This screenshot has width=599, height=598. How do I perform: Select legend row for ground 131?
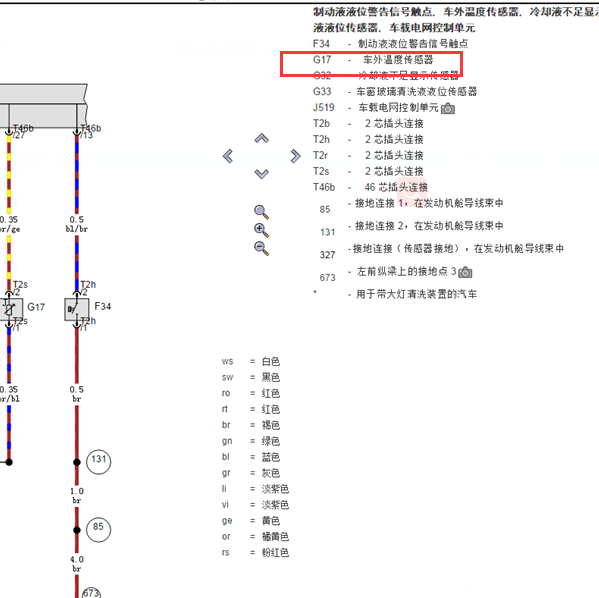point(411,229)
